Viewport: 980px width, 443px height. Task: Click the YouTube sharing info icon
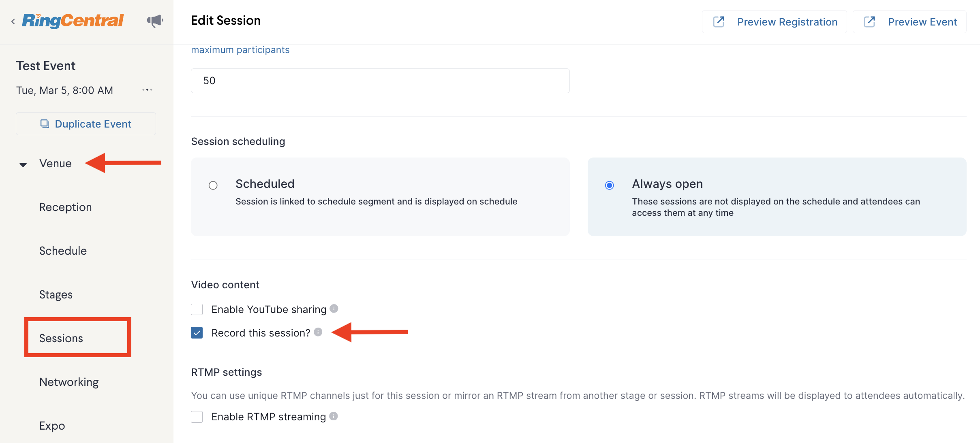coord(334,309)
